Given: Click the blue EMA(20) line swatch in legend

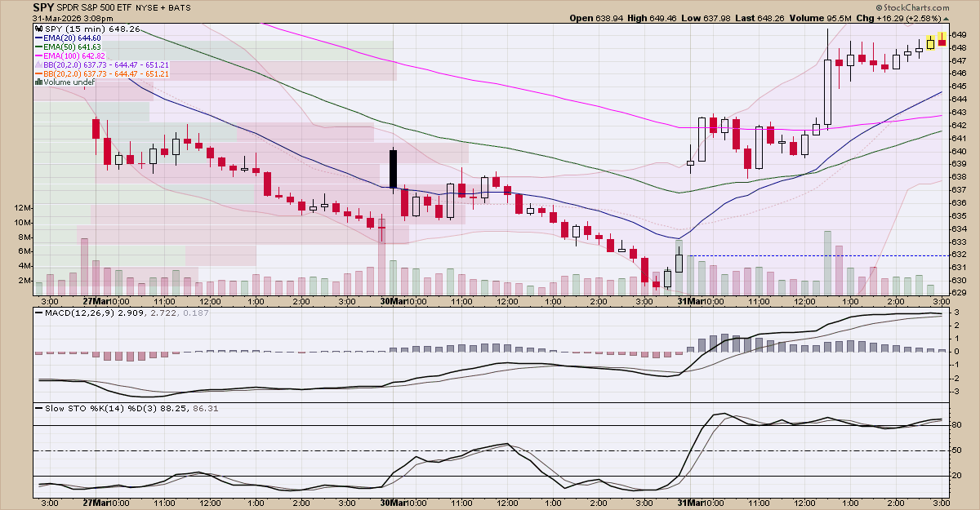Looking at the screenshot, I should click(38, 38).
